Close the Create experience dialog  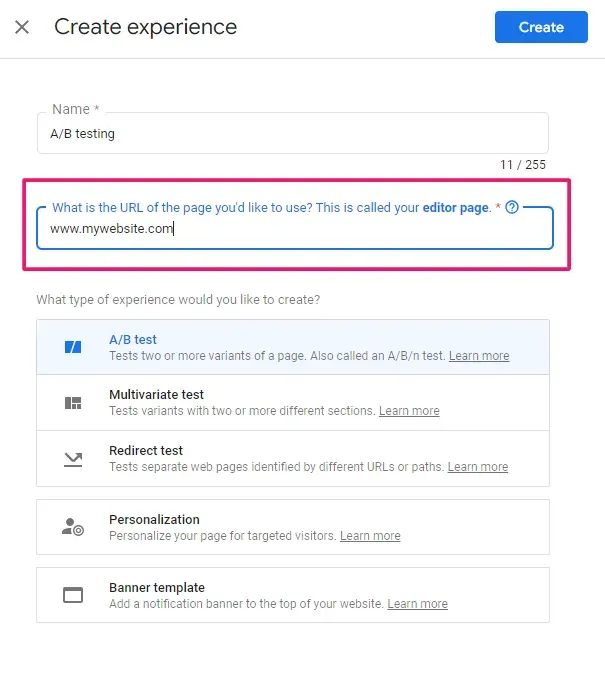22,27
